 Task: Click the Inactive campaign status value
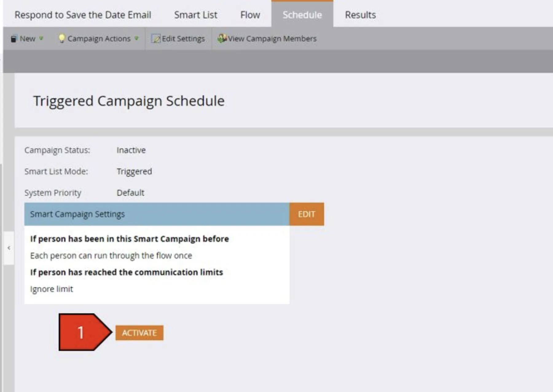pyautogui.click(x=131, y=150)
